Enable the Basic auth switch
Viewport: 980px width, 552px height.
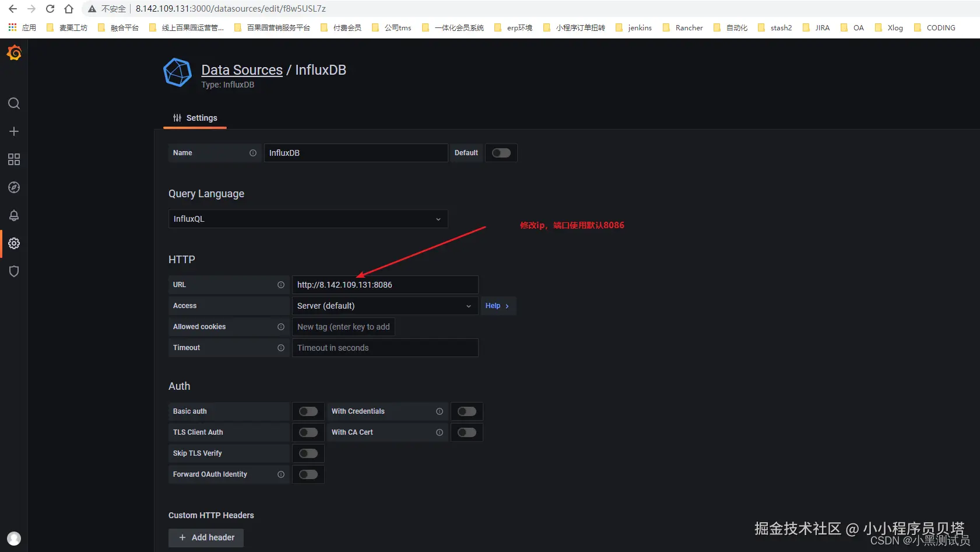(x=308, y=411)
